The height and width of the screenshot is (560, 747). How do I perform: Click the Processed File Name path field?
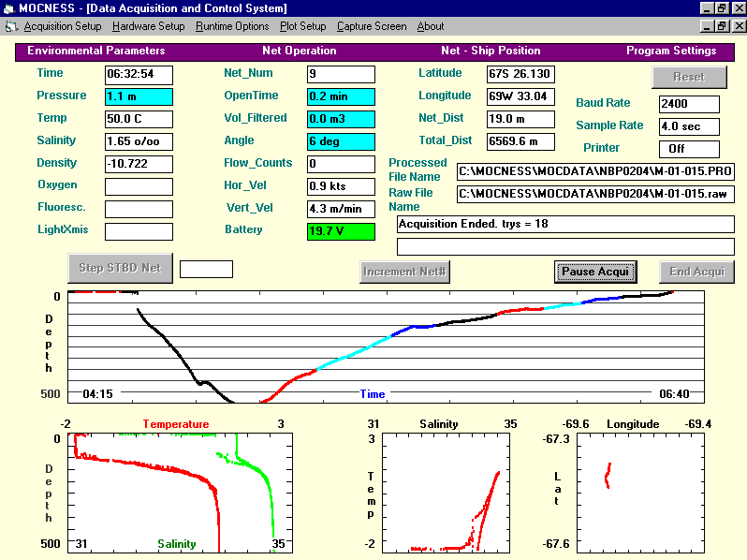pos(595,171)
